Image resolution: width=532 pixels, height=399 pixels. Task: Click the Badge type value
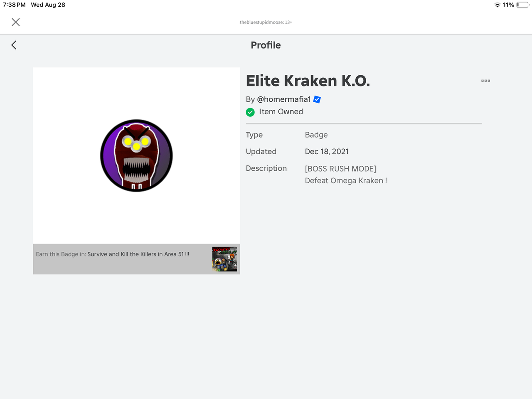tap(316, 135)
